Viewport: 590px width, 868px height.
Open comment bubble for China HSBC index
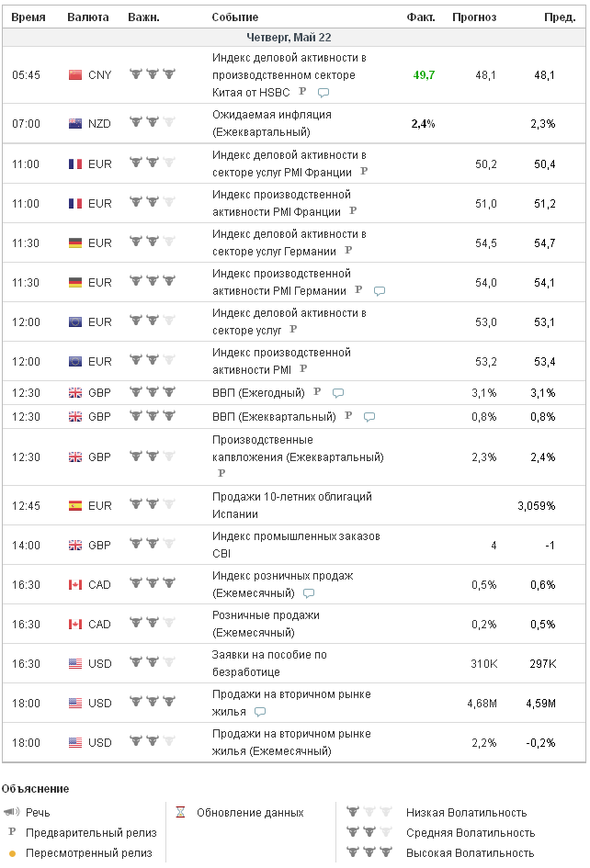323,93
